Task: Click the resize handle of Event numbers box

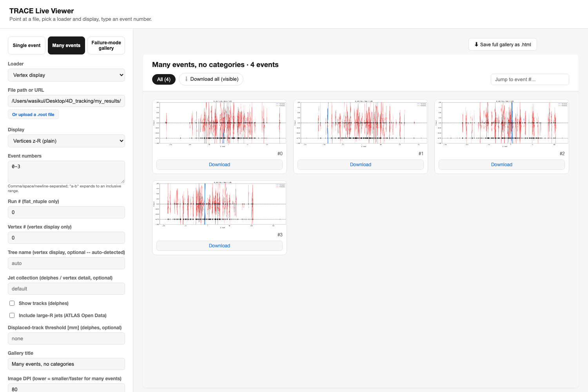Action: pos(123,181)
